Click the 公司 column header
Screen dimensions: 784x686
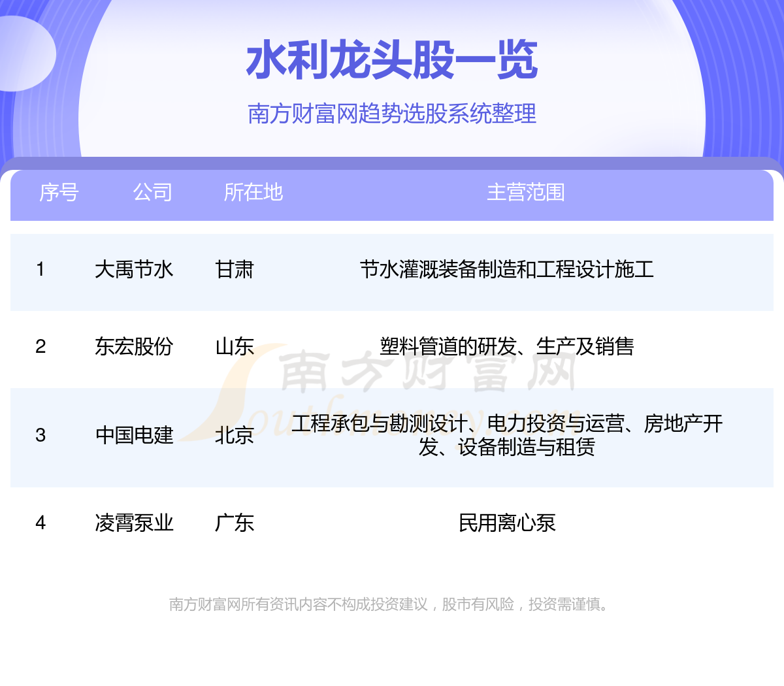point(153,192)
